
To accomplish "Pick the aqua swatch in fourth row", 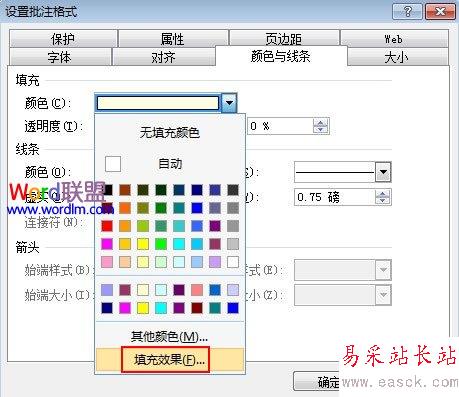I will click(x=179, y=244).
